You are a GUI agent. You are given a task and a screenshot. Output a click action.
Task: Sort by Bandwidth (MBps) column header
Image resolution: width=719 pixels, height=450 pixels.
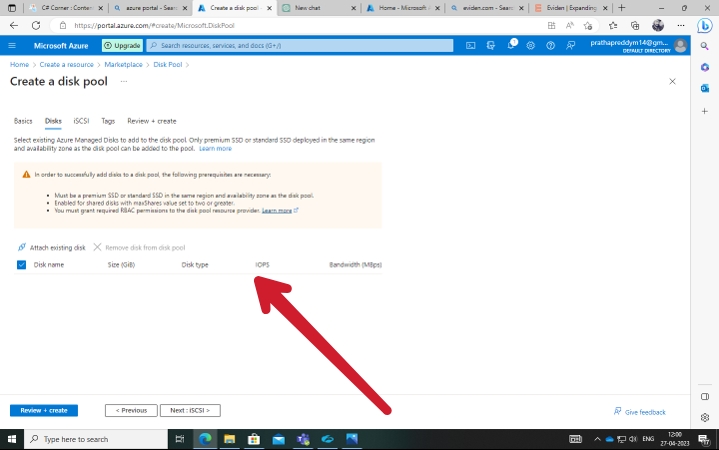tap(355, 265)
